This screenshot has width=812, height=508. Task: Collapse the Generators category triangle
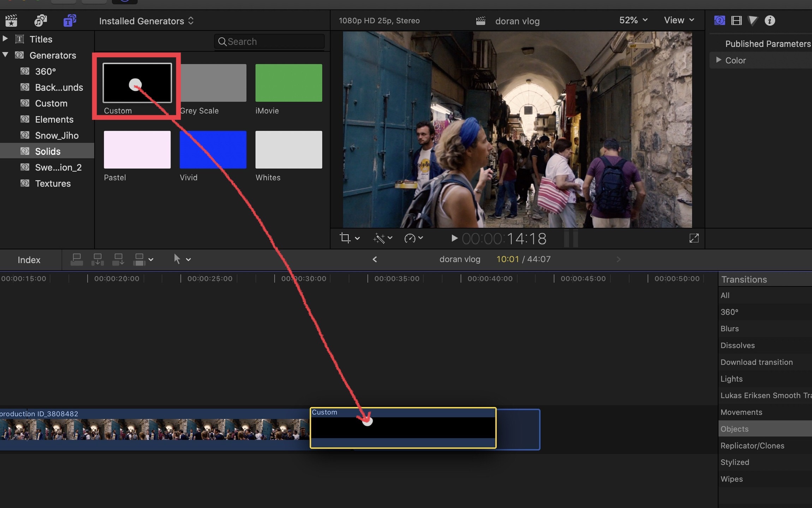tap(5, 55)
